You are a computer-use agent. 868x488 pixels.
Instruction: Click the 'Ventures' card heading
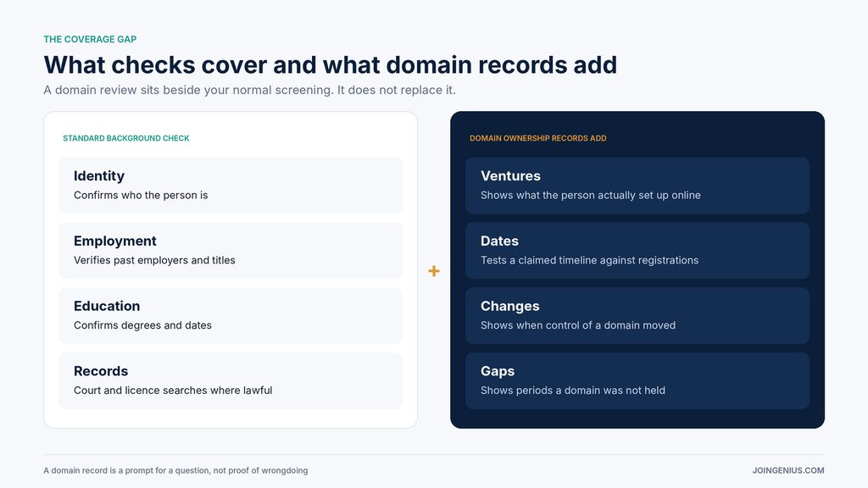pyautogui.click(x=510, y=176)
